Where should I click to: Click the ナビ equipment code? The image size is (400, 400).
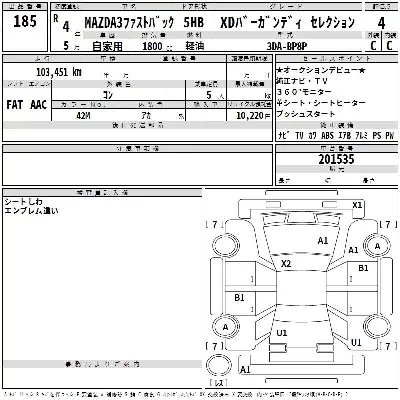point(284,135)
